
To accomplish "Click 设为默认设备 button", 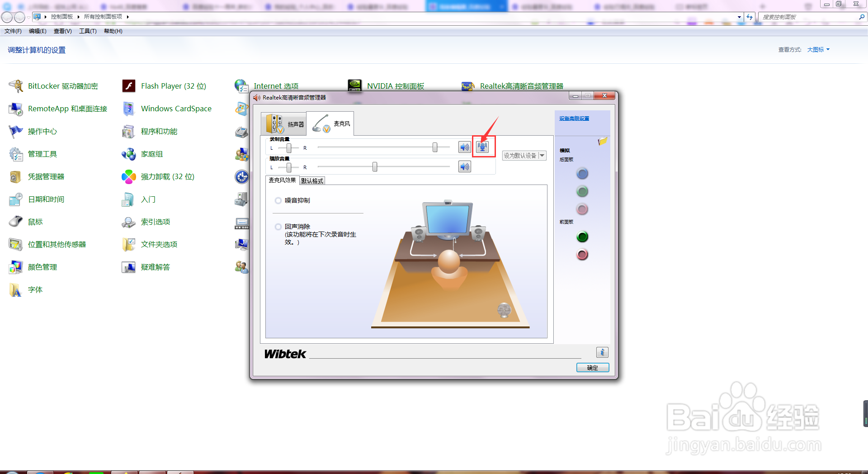I will coord(520,156).
